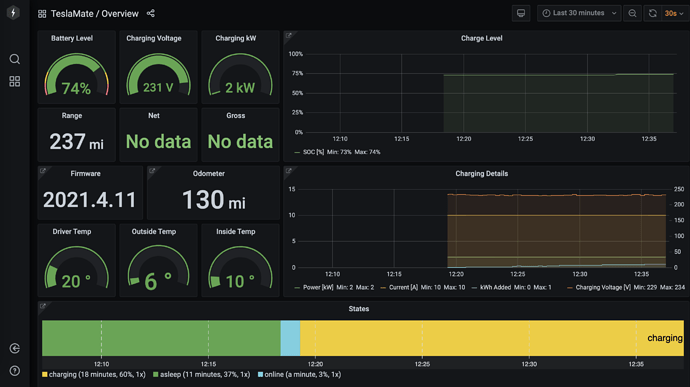Open the search dashboards icon in sidebar

click(15, 59)
